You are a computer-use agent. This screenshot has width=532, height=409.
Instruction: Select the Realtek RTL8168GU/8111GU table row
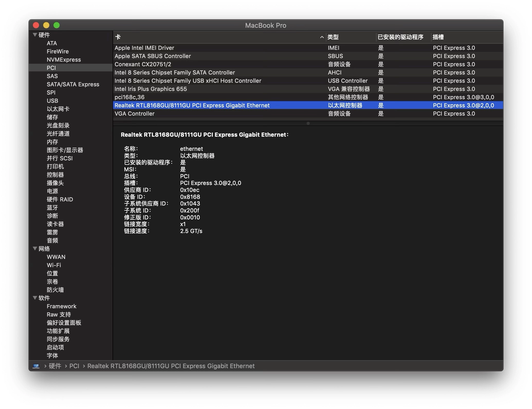pyautogui.click(x=308, y=105)
